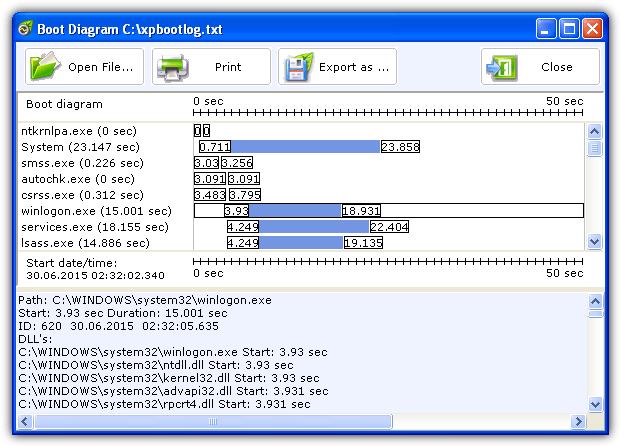The image size is (621, 446).
Task: Click the ID: 620 line
Action: 118,326
